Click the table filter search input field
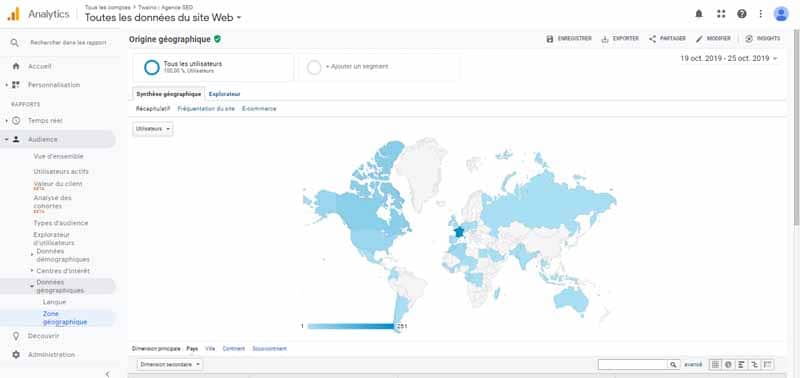The height and width of the screenshot is (378, 800). [x=633, y=365]
